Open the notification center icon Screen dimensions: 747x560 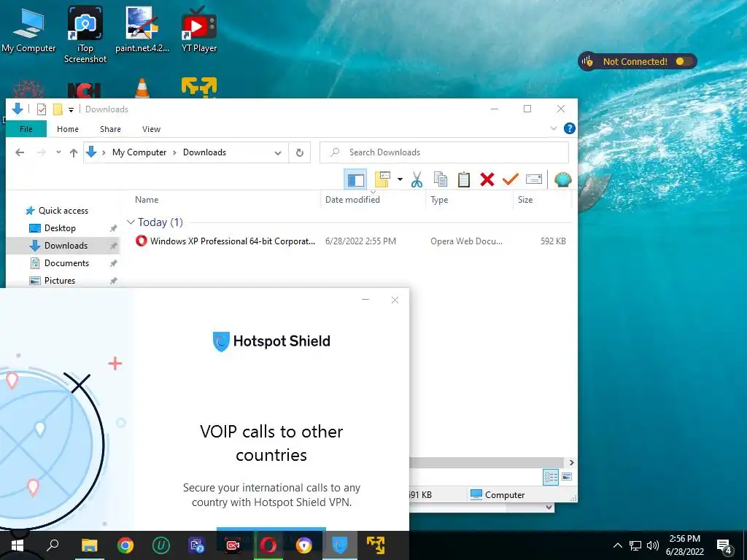pyautogui.click(x=724, y=547)
